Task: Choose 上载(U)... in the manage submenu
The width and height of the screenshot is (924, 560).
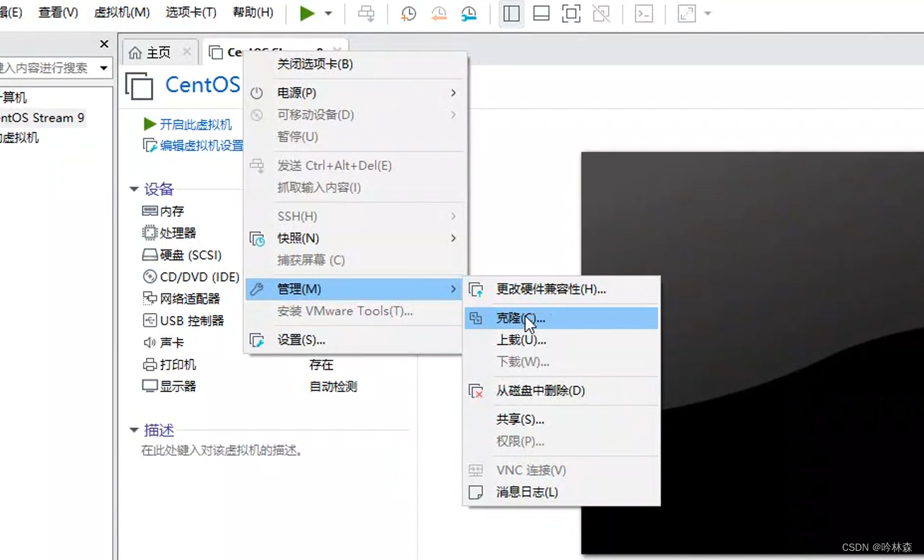Action: pos(561,340)
